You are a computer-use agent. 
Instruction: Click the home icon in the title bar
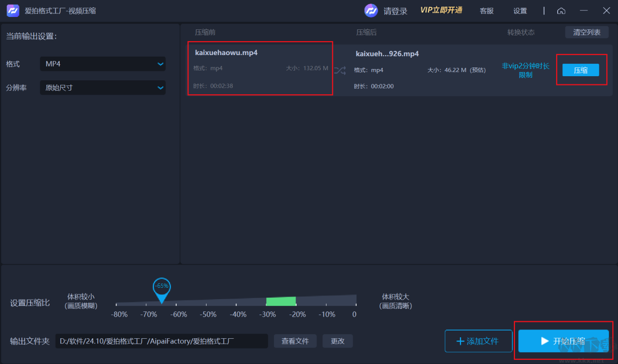coord(561,10)
